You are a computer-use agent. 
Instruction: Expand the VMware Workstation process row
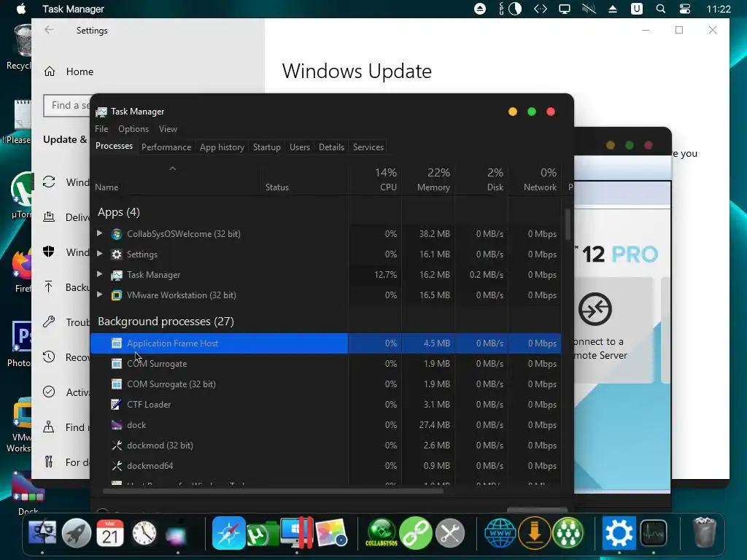[x=99, y=295]
